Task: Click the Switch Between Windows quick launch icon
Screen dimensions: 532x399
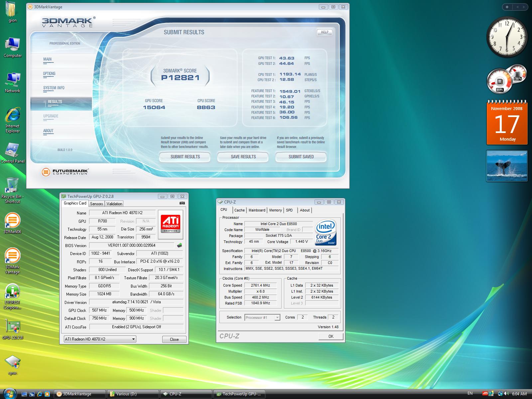Action: 32,394
